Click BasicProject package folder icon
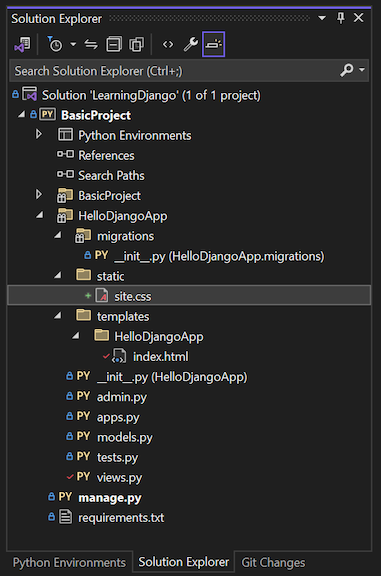381x576 pixels. point(65,195)
